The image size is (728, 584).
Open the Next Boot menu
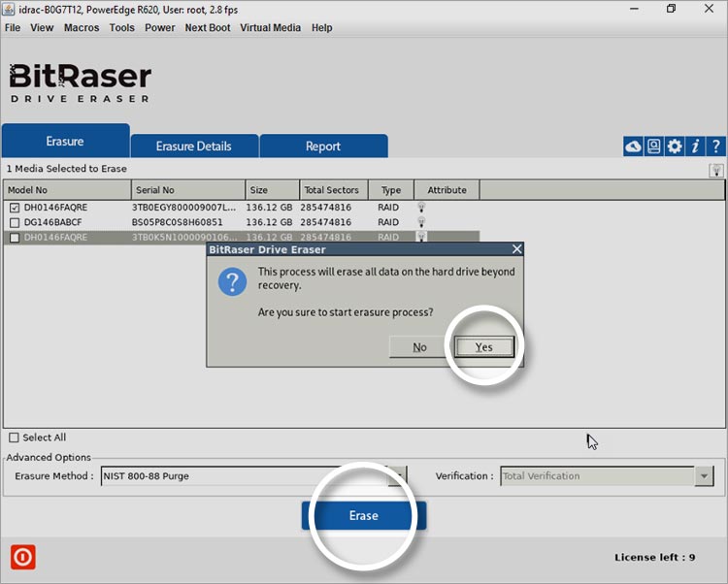tap(208, 28)
